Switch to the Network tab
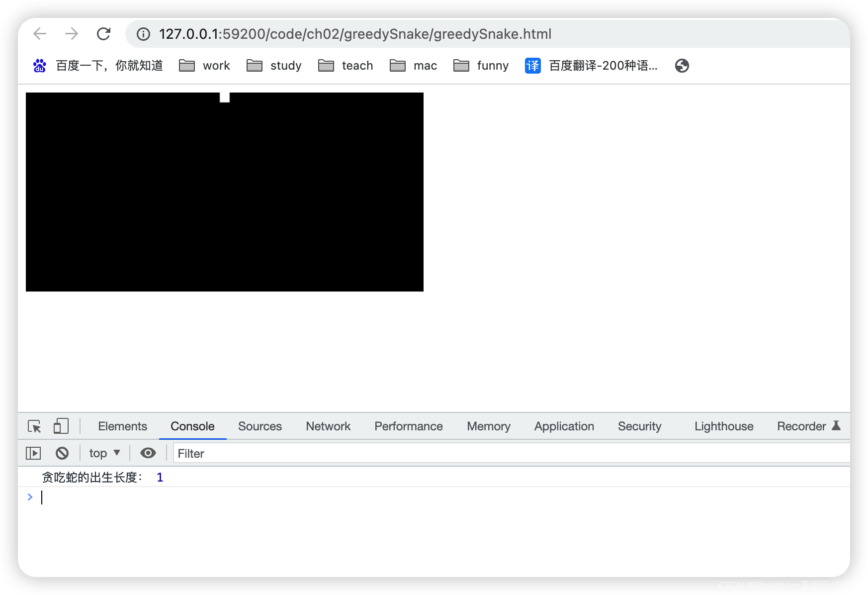868x595 pixels. [328, 426]
